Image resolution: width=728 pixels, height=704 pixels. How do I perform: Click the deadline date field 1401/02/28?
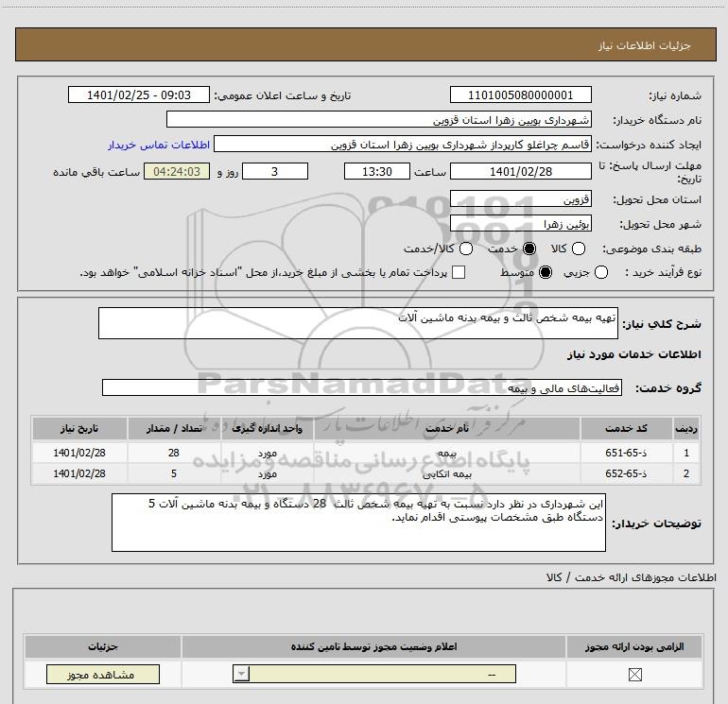(520, 171)
